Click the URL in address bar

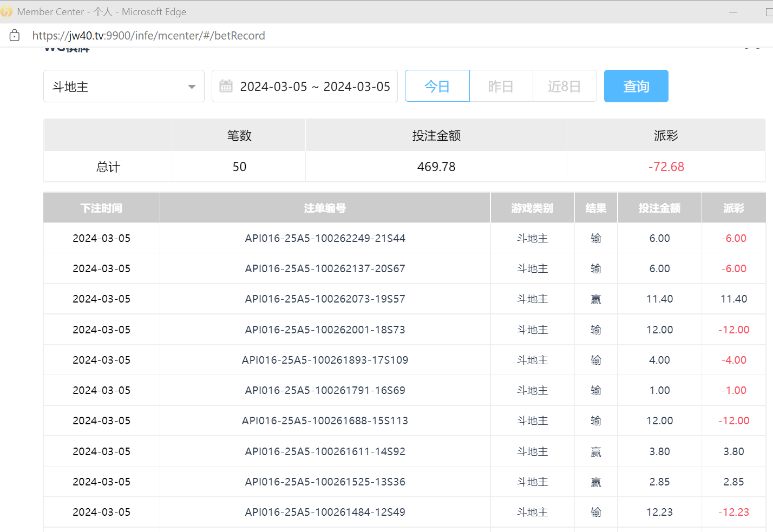coord(148,36)
